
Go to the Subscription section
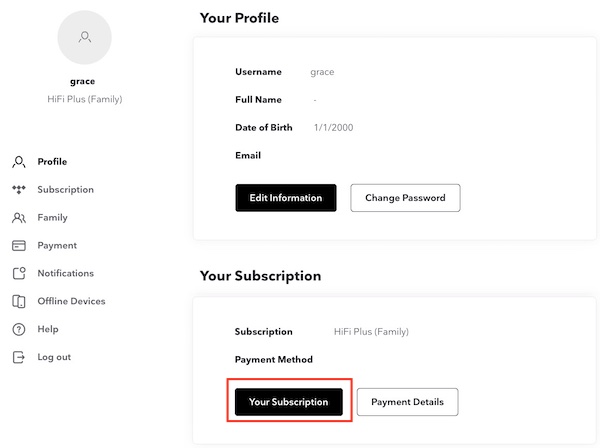pos(65,190)
